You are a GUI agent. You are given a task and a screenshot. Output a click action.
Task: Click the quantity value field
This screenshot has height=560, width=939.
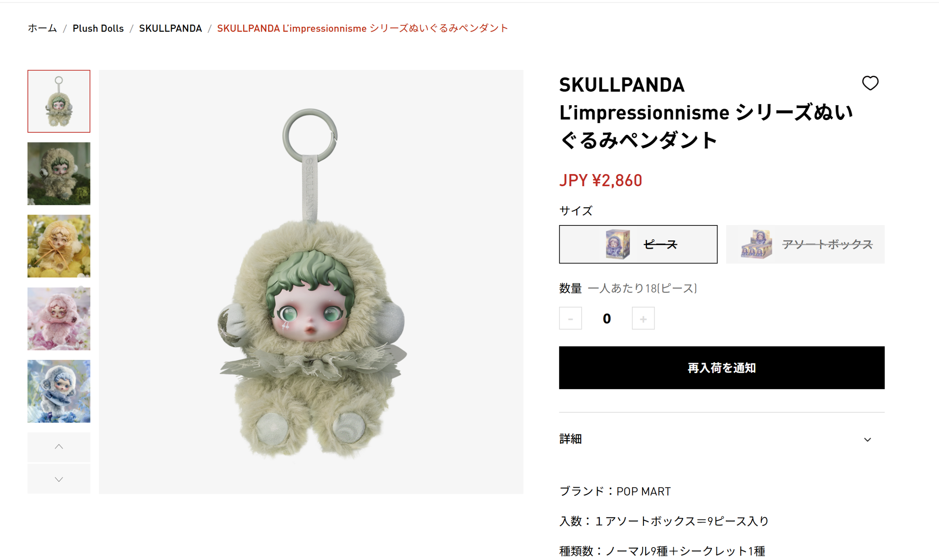pyautogui.click(x=607, y=318)
